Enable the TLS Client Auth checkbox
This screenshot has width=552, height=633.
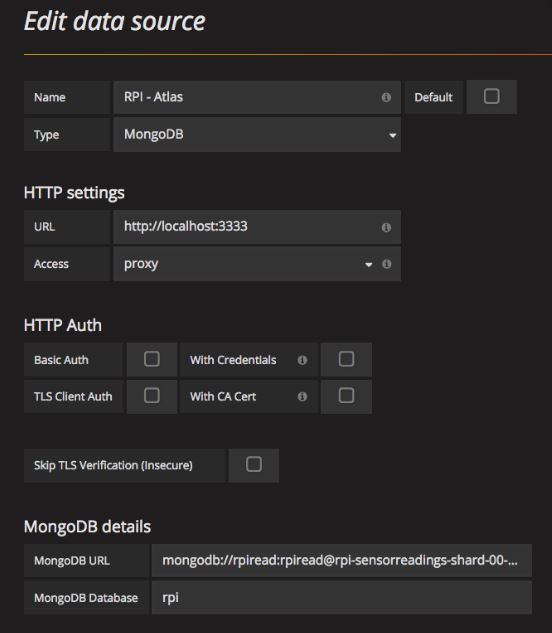152,396
